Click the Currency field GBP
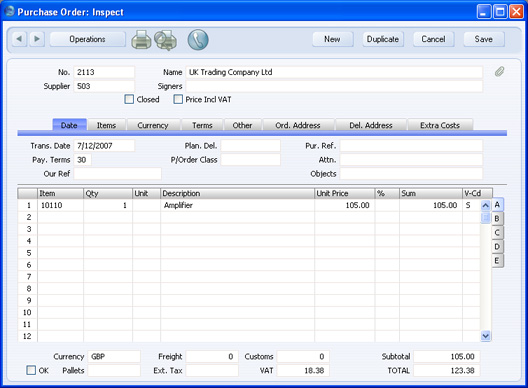Screen dimensions: 528x388 tap(114, 356)
